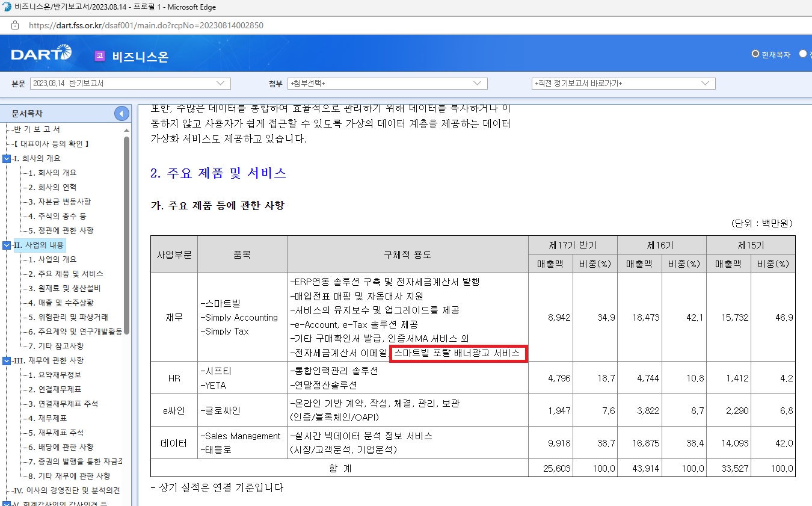Click the 합 계 total row label
Screen dimensions: 812x506
coord(340,468)
